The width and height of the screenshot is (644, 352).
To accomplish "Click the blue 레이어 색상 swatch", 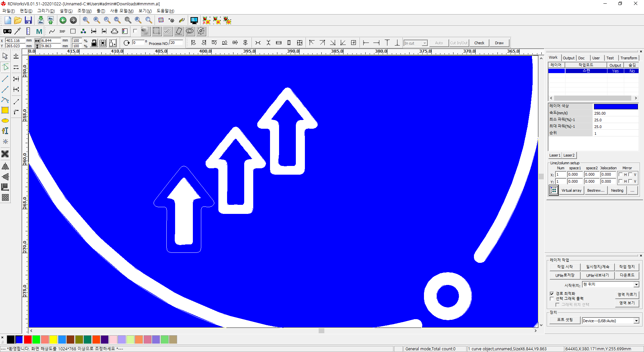I will [616, 107].
